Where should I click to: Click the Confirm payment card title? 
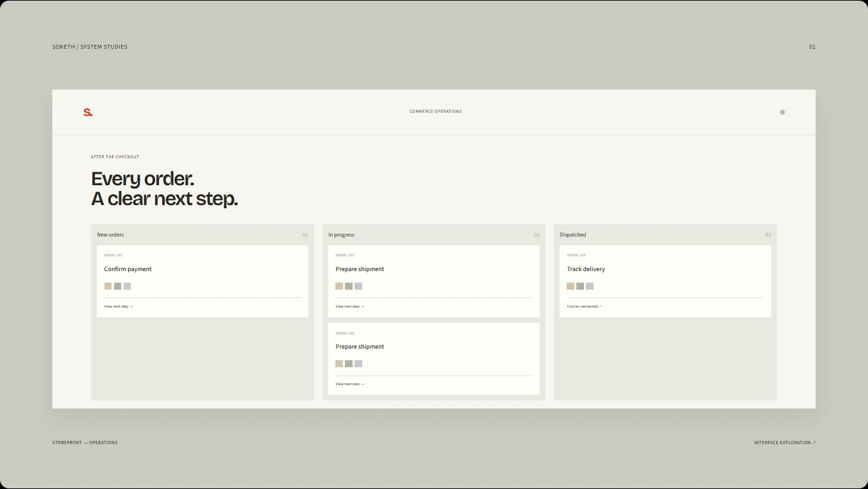click(128, 269)
